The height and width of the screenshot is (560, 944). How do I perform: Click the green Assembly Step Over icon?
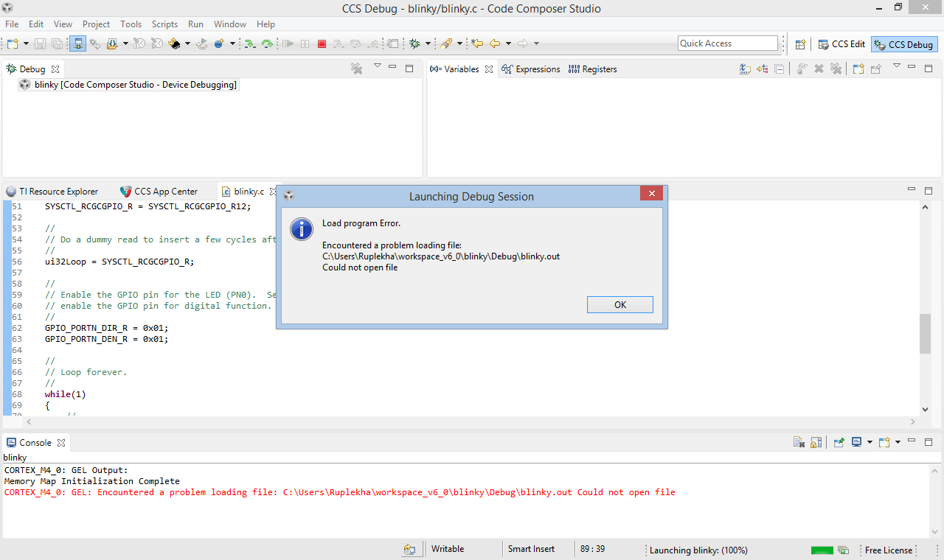point(267,44)
